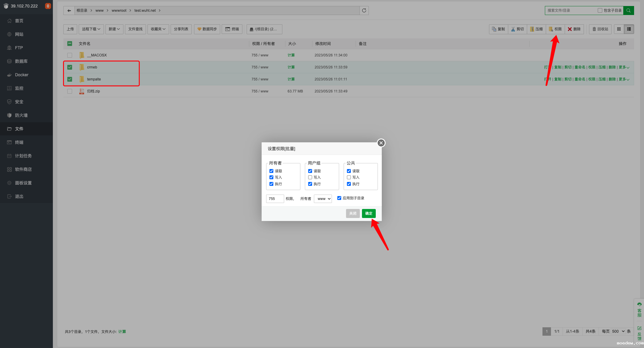Click the grey close (关闭) button

[353, 213]
